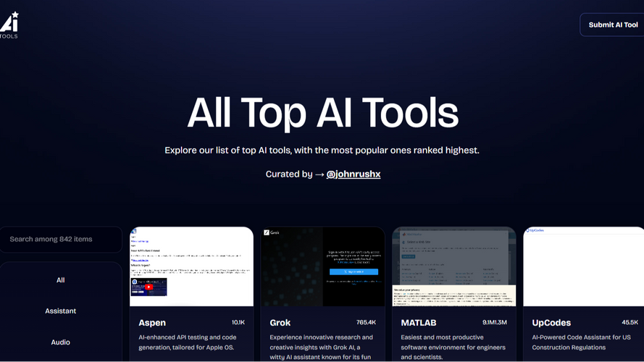
Task: Select the Assistant category filter
Action: 60,311
